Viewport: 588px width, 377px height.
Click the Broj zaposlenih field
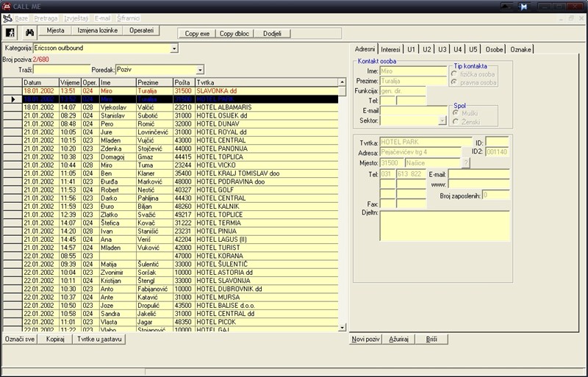(495, 195)
